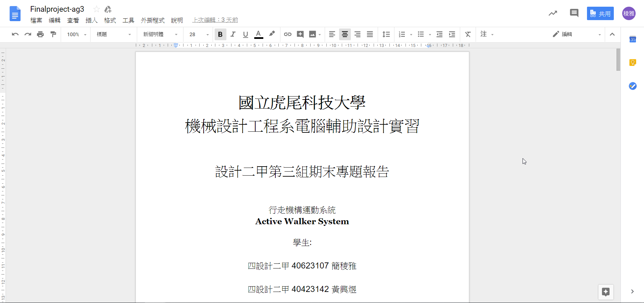Increase indent of the paragraph
The height and width of the screenshot is (303, 644).
[452, 34]
